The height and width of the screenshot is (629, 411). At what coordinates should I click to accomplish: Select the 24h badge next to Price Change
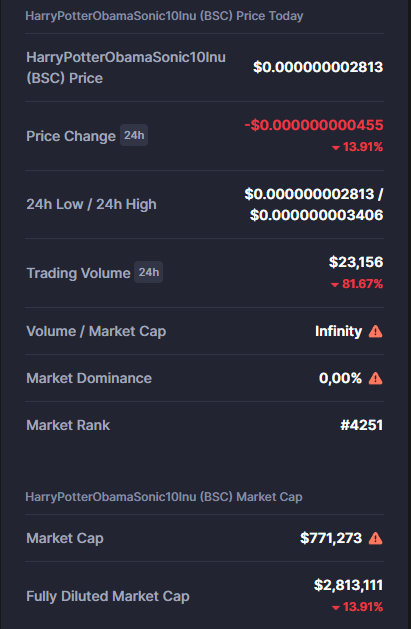pyautogui.click(x=134, y=135)
